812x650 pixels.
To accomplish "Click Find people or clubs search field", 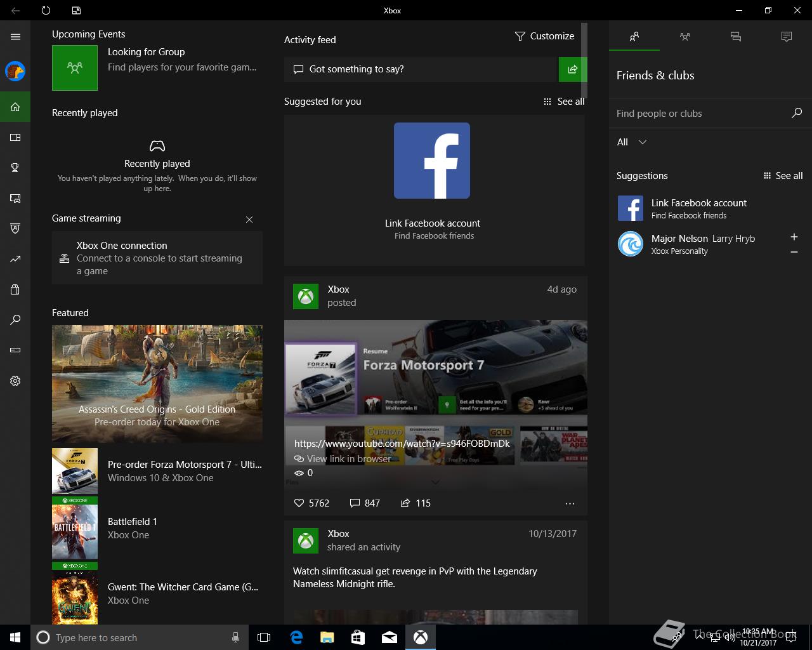I will [700, 114].
